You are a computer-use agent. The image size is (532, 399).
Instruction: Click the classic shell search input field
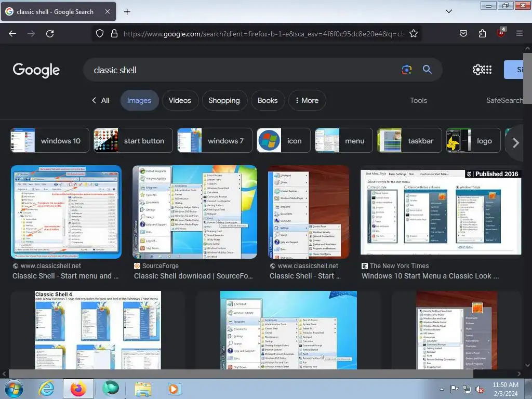pos(244,70)
